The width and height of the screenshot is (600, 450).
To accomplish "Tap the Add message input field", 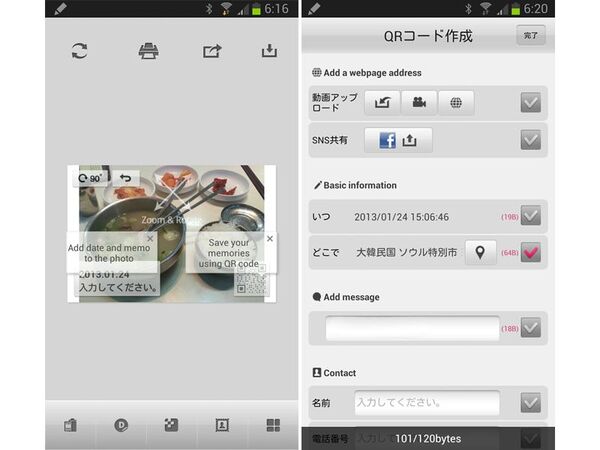I will tap(412, 328).
